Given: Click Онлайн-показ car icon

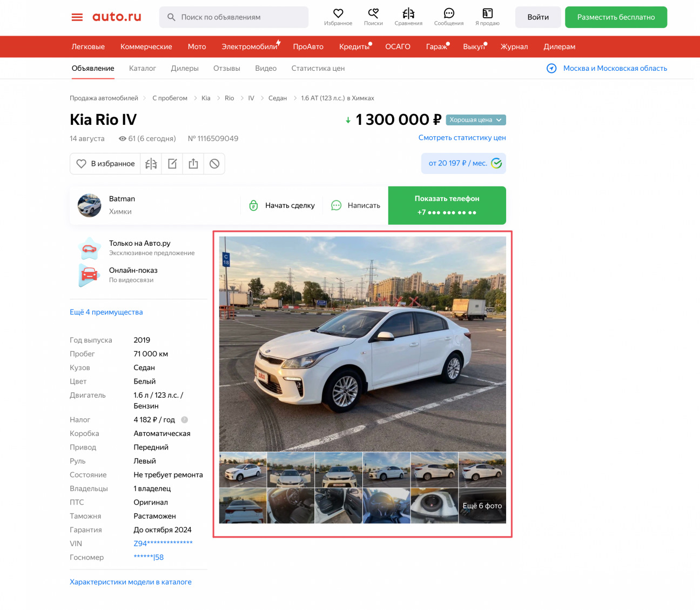Looking at the screenshot, I should click(89, 275).
